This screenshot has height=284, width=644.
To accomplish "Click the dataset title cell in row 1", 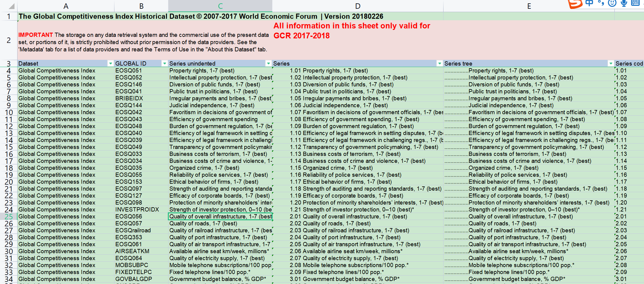I will (x=201, y=16).
